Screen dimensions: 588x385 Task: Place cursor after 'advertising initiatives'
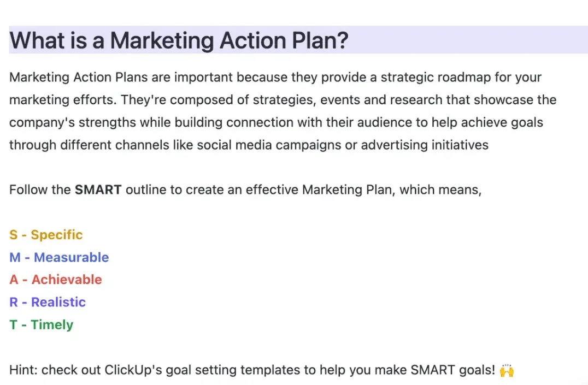coord(490,145)
